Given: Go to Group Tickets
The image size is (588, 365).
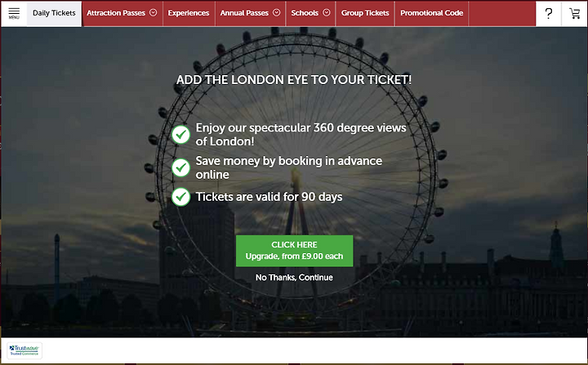Looking at the screenshot, I should 365,14.
